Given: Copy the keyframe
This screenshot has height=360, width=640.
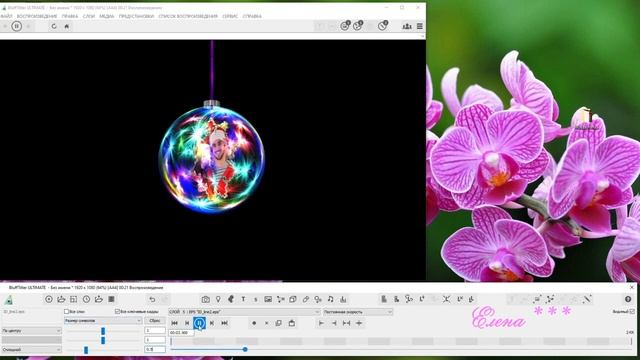Looking at the screenshot, I should coord(279,323).
